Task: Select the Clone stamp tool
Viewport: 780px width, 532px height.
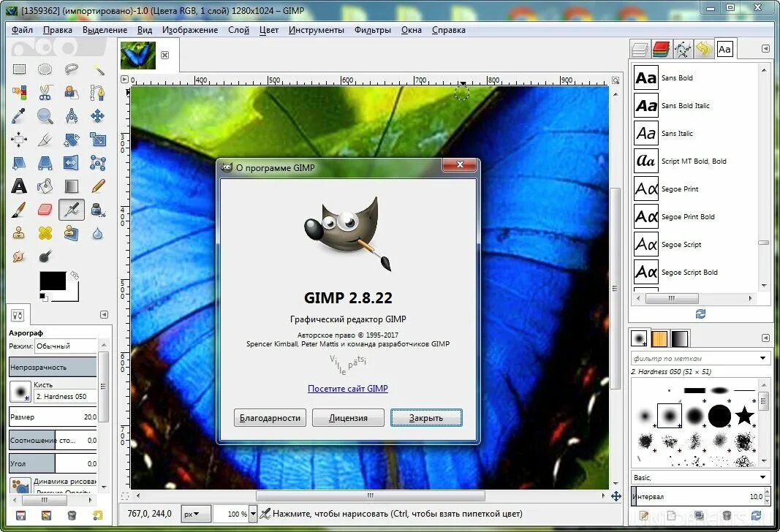Action: click(x=18, y=232)
